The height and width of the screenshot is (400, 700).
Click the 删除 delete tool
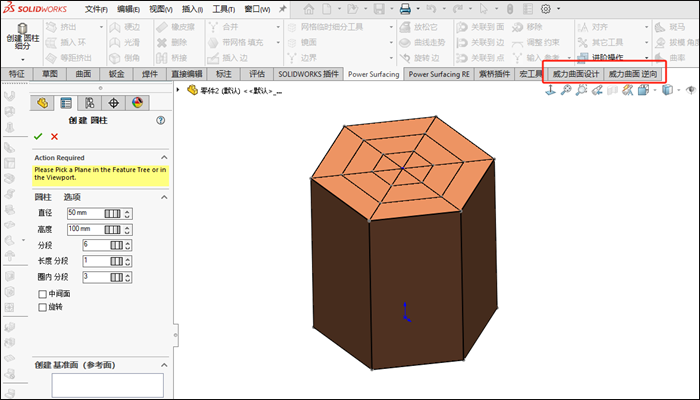172,43
